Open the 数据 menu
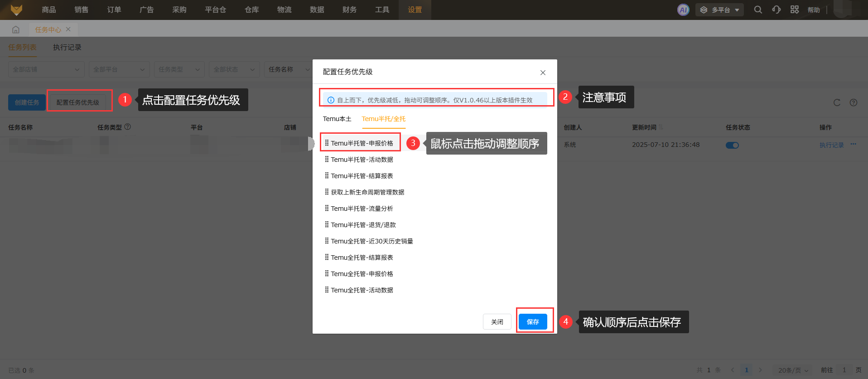This screenshot has width=868, height=379. tap(317, 10)
